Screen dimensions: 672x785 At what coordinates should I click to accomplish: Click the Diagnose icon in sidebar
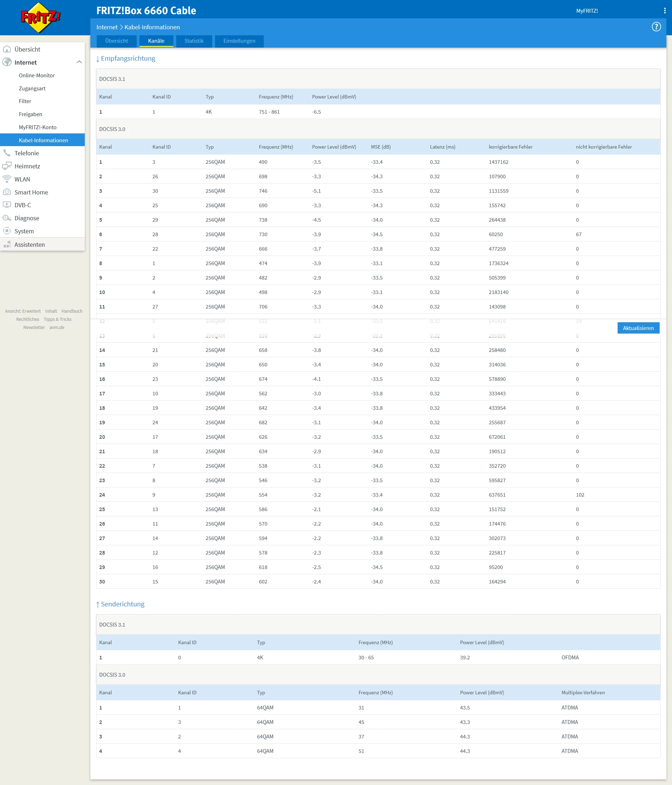point(7,218)
